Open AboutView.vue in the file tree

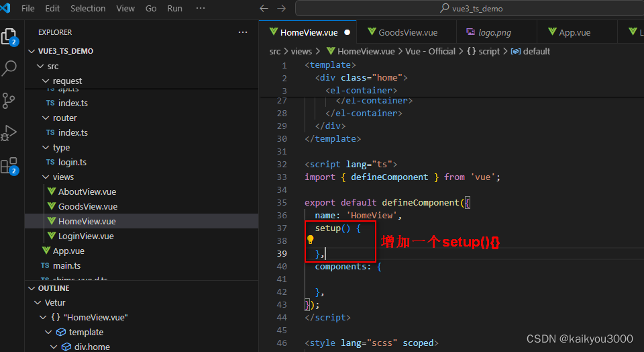tap(142, 192)
